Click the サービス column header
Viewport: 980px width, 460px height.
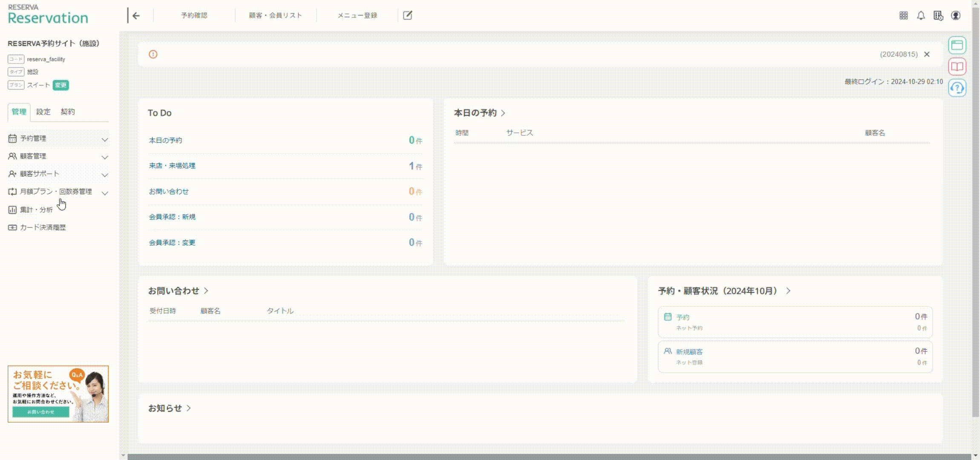click(x=519, y=133)
